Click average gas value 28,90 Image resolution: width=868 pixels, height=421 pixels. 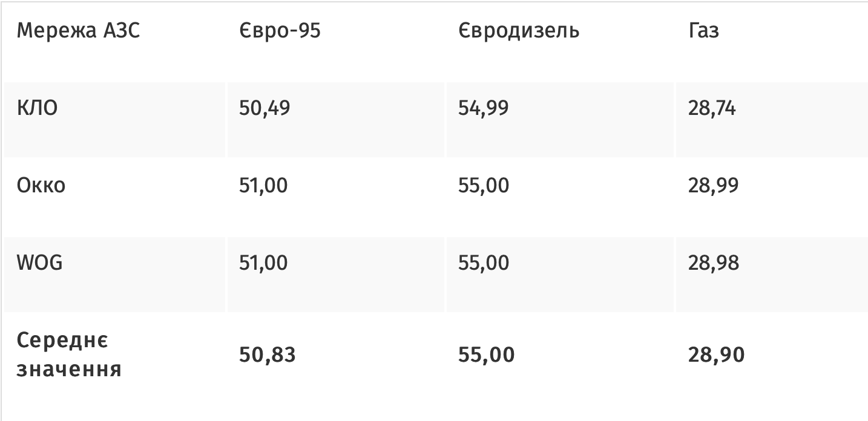pos(715,355)
